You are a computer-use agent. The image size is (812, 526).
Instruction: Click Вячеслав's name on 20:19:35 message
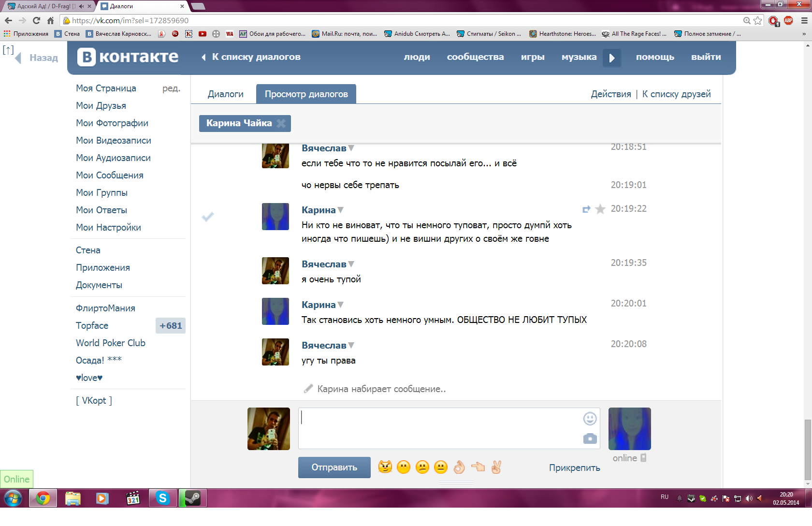324,264
